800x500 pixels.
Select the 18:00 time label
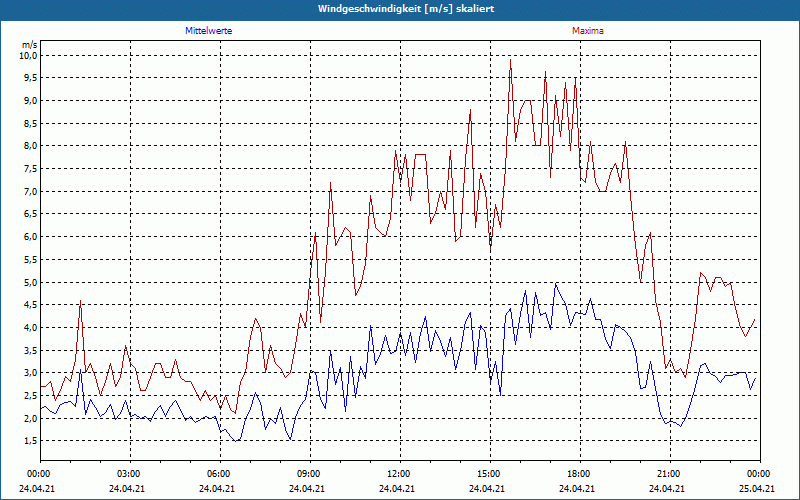click(x=580, y=474)
